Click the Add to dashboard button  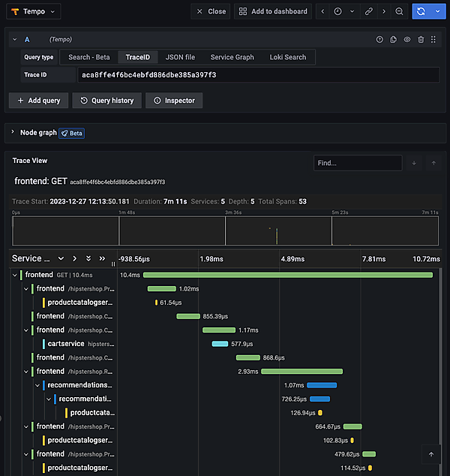pyautogui.click(x=273, y=11)
